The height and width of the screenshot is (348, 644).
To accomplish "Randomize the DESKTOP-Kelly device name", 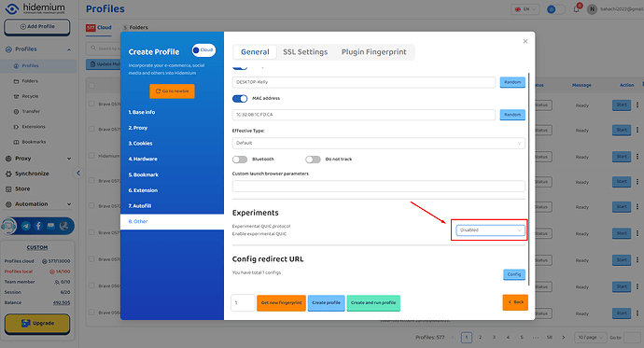I will coord(512,82).
